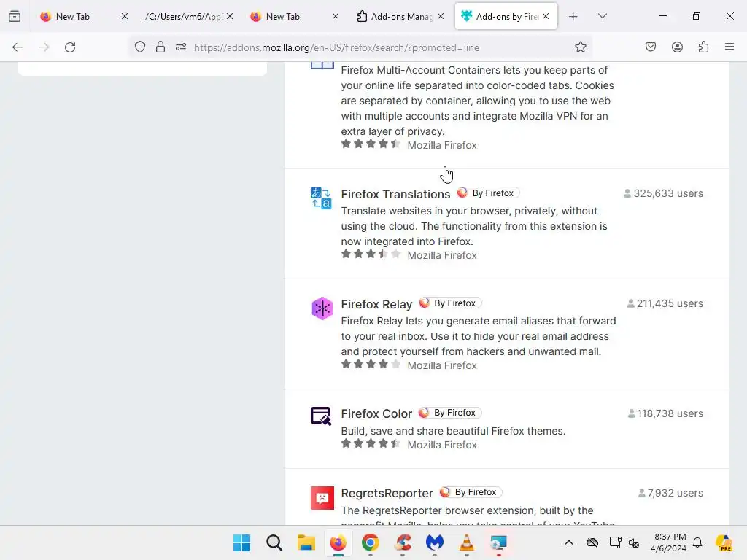Close the /C:/Users/vm6 tab
This screenshot has width=747, height=560.
230,16
